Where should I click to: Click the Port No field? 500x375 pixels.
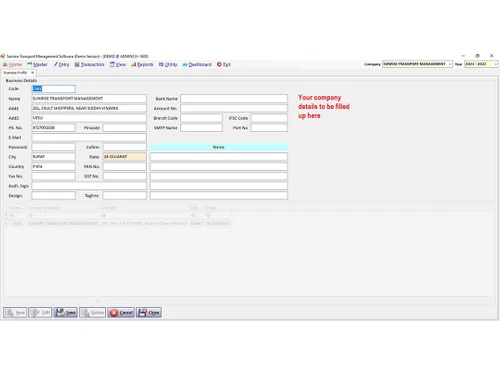(x=269, y=128)
